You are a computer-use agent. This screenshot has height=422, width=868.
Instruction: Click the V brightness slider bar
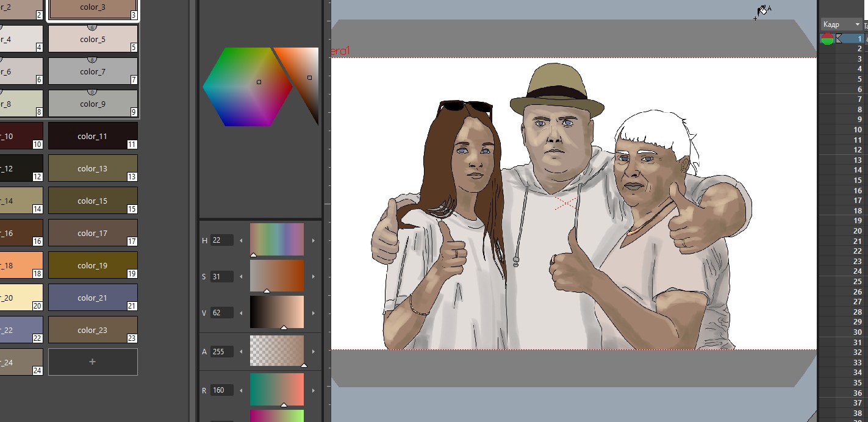point(277,312)
